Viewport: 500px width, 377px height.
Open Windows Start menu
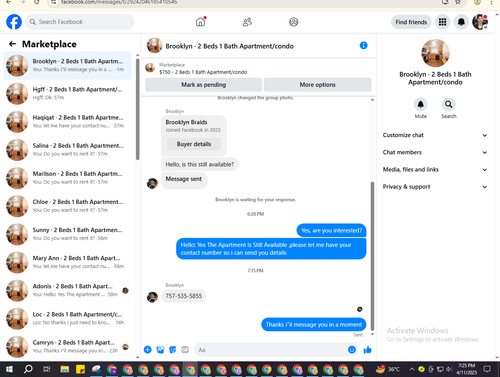(x=9, y=369)
